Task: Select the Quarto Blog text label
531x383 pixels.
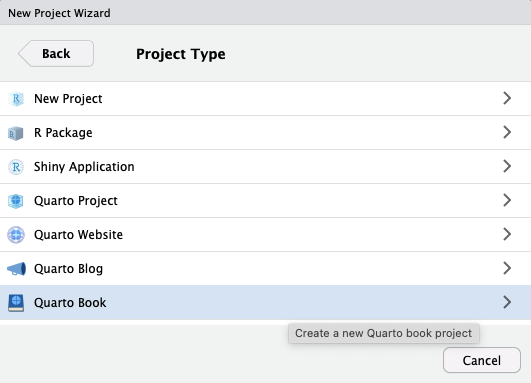Action: 68,269
